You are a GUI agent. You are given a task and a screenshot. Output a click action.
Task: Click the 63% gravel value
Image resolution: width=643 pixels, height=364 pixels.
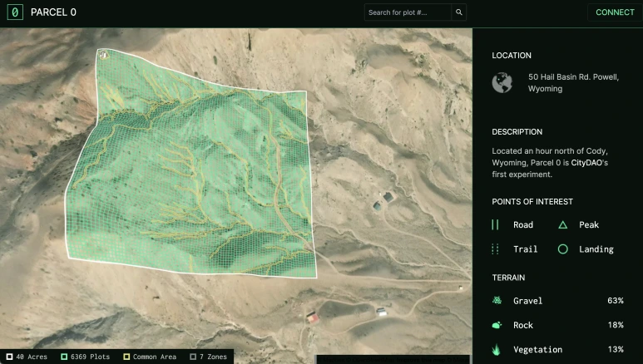(x=616, y=301)
